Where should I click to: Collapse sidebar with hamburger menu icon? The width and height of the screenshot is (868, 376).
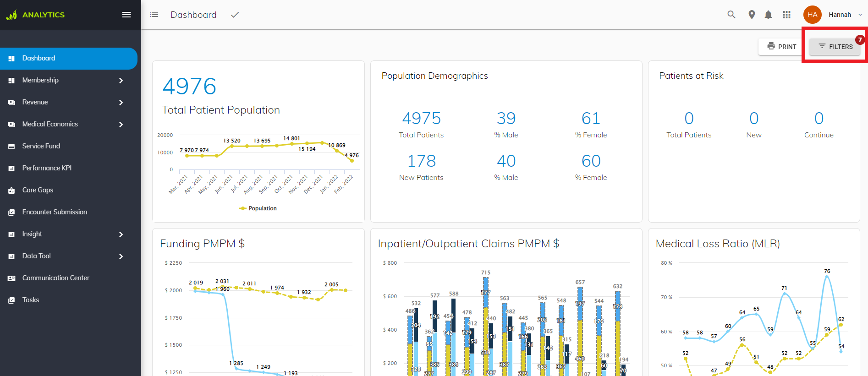coord(126,15)
